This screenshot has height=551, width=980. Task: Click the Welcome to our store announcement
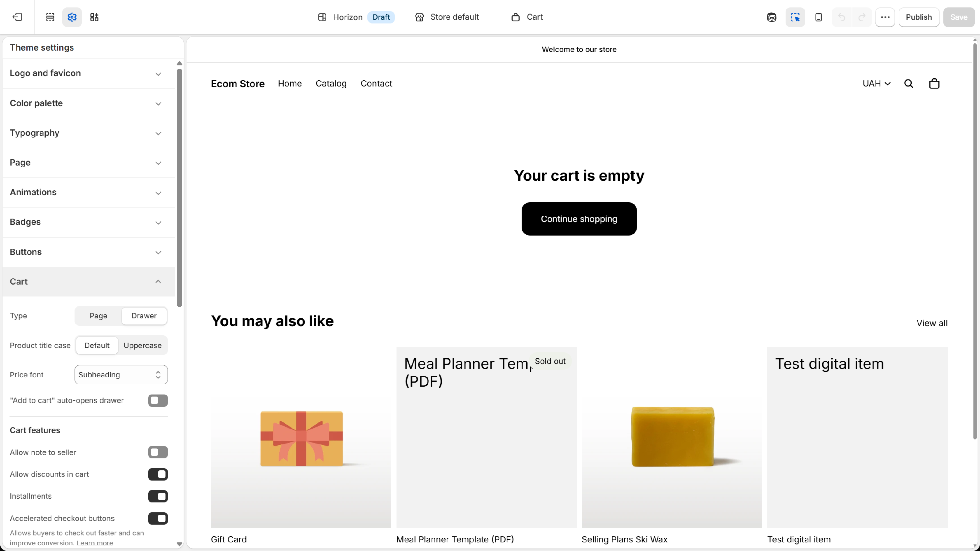(x=579, y=49)
